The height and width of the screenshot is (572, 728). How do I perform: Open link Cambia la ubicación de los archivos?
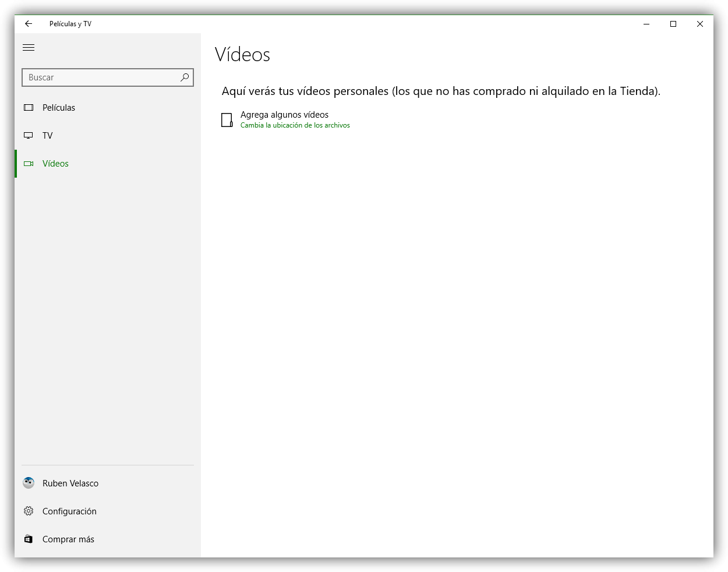[295, 125]
